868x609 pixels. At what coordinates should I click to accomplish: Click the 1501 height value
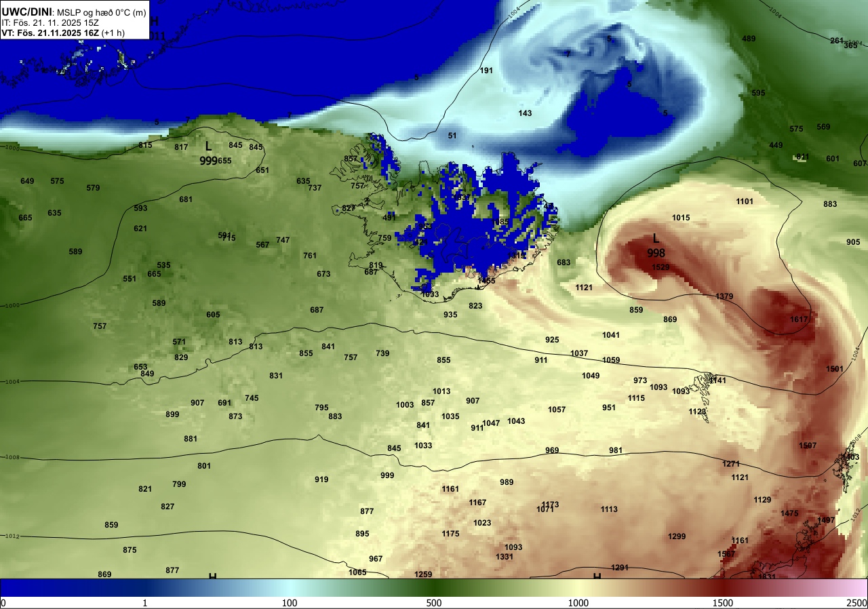pyautogui.click(x=835, y=369)
